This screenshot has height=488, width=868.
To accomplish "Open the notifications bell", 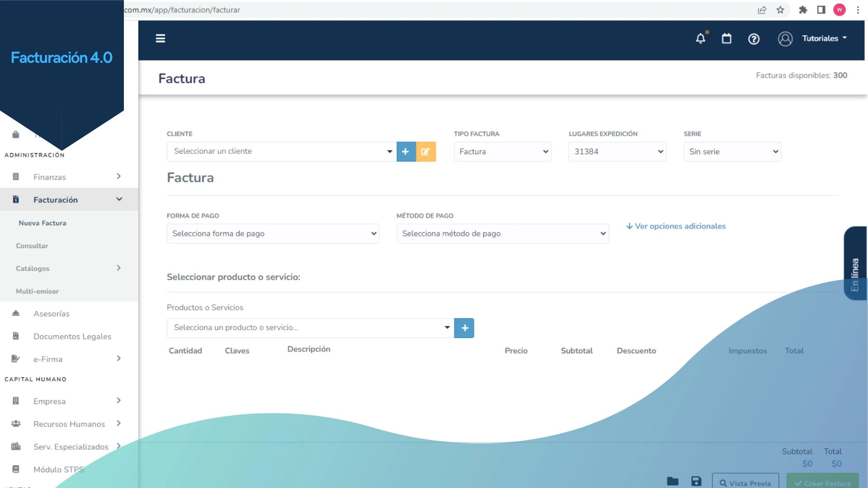I will point(700,39).
